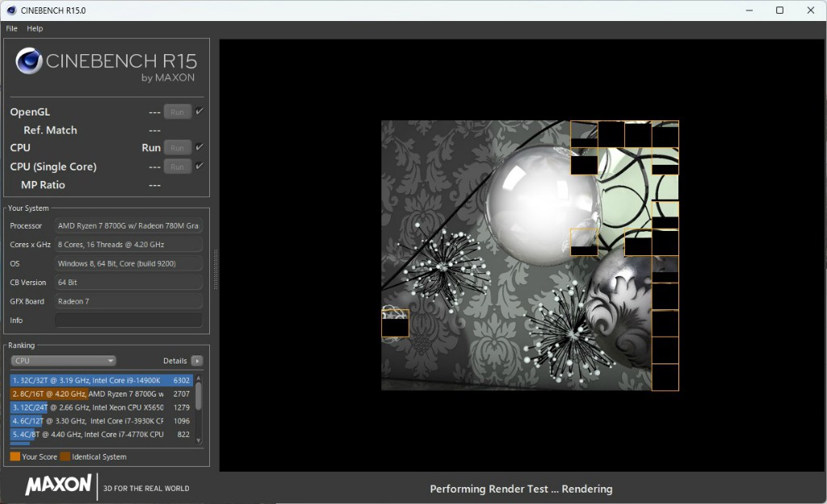Click the Details arrow button

click(197, 361)
